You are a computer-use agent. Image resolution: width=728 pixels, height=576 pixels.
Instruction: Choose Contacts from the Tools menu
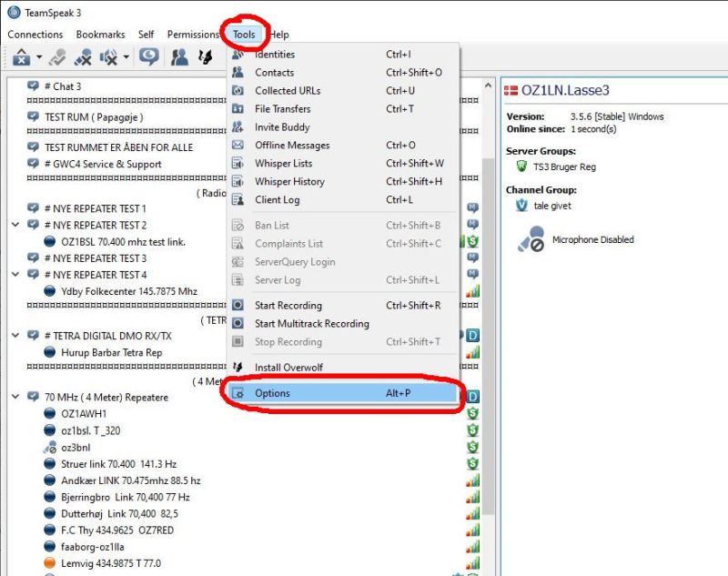[343, 73]
